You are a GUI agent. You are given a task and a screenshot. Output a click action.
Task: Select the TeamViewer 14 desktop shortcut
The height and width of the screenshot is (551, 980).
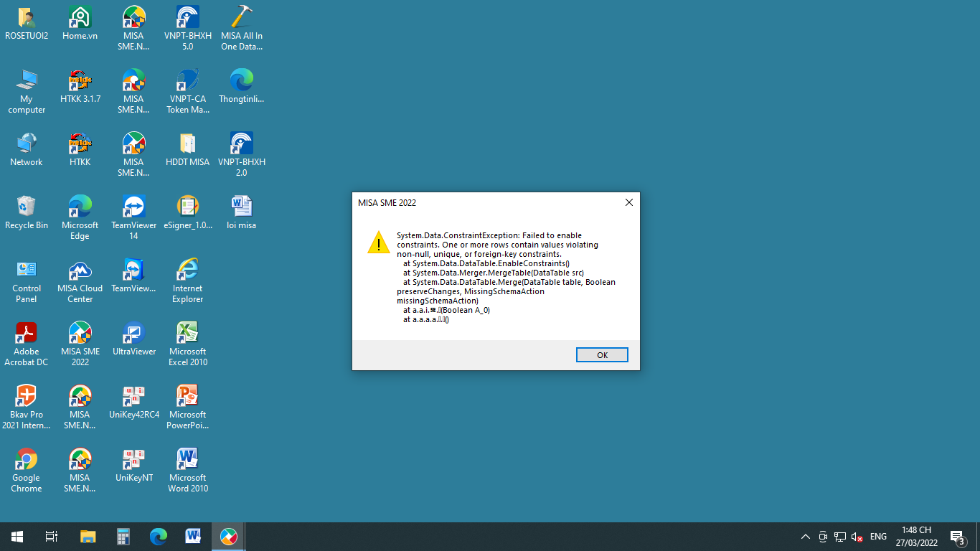[134, 218]
